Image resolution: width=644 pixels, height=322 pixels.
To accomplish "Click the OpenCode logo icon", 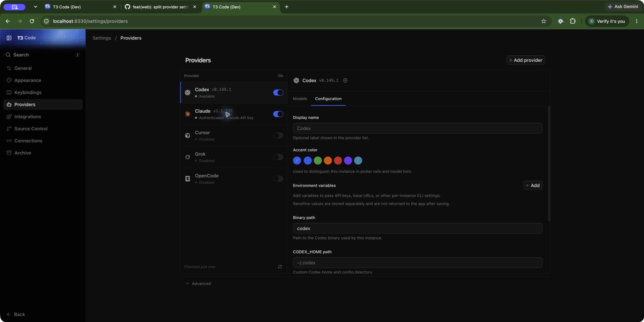I will point(187,179).
